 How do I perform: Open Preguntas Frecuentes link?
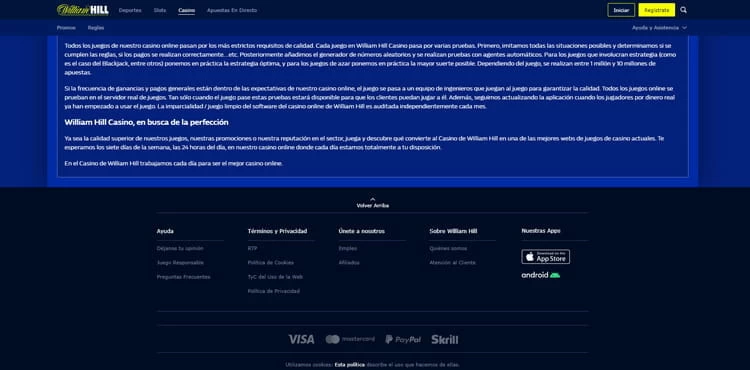tap(183, 277)
